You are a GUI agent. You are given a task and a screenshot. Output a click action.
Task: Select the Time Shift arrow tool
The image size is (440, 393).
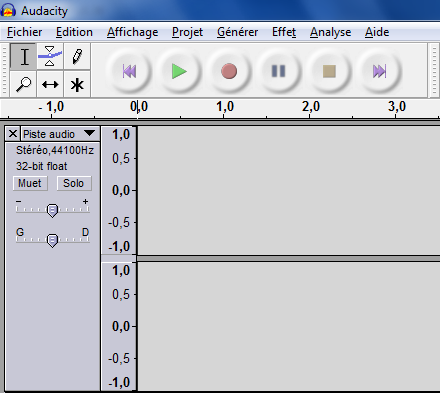click(50, 84)
